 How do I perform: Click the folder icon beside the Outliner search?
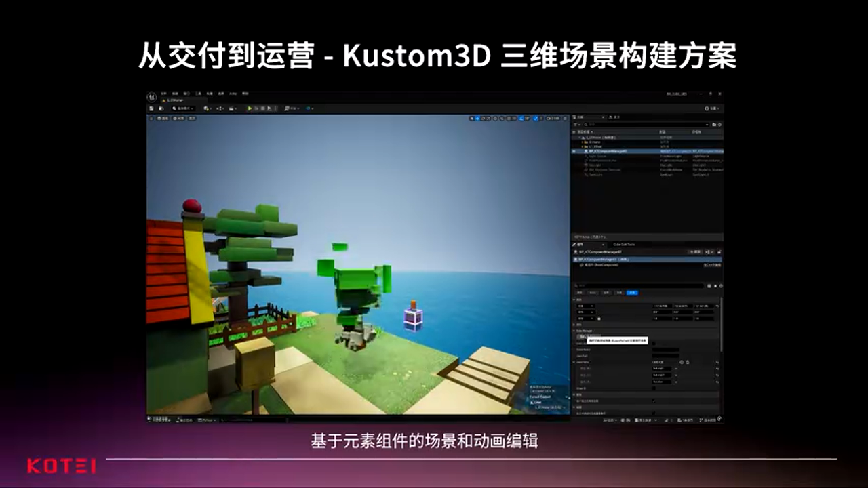click(x=714, y=125)
